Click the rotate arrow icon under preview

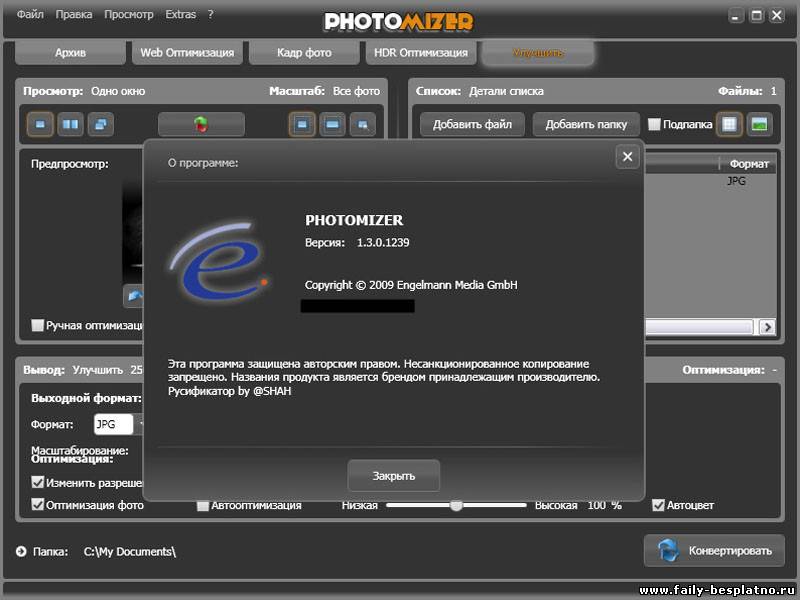click(x=134, y=296)
